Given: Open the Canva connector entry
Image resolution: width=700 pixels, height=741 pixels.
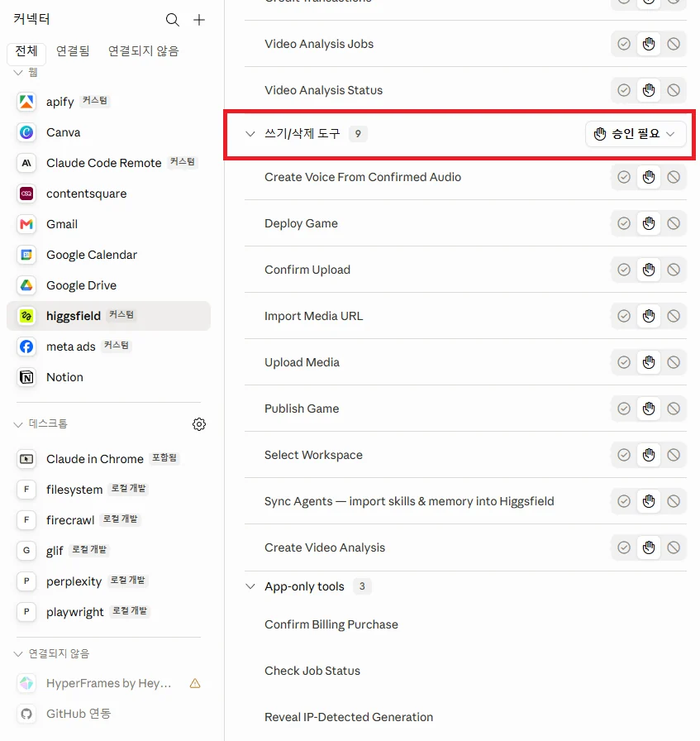Looking at the screenshot, I should pos(108,132).
